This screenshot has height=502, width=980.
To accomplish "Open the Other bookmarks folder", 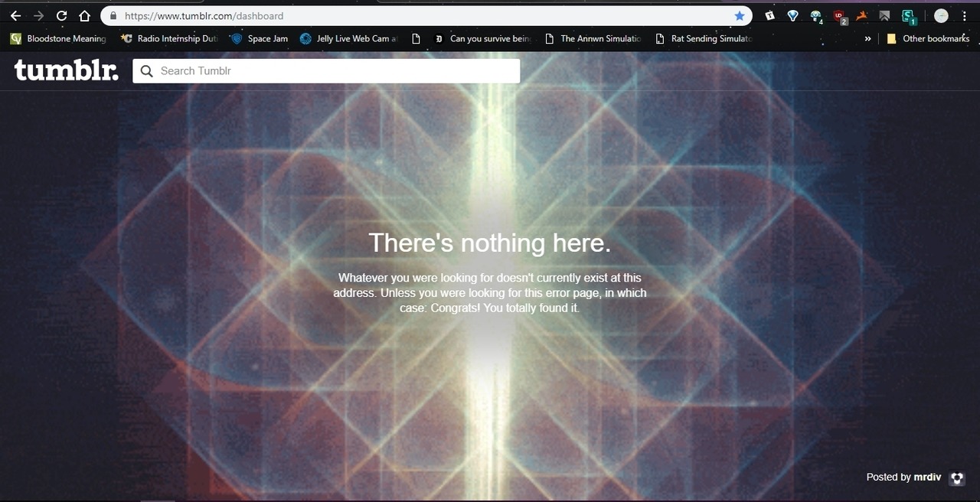I will point(928,38).
